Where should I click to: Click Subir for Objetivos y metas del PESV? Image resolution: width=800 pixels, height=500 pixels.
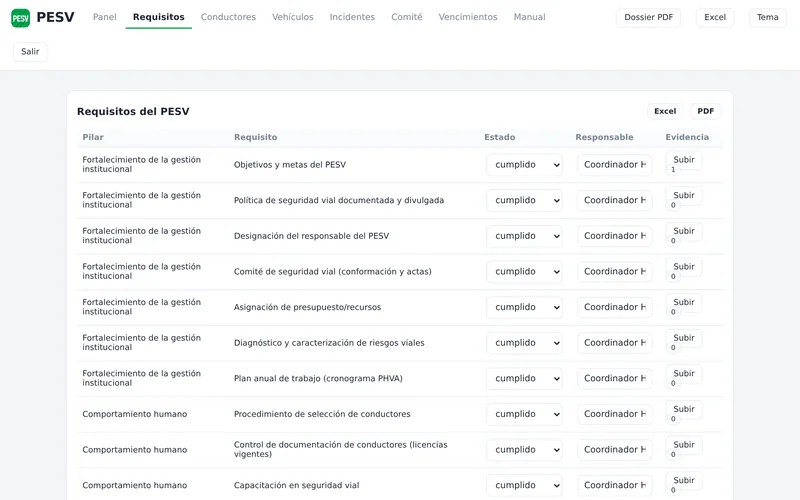tap(684, 160)
